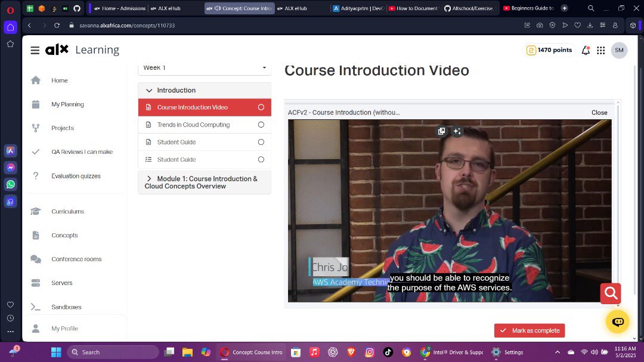The height and width of the screenshot is (362, 644).
Task: Open Servers in the sidebar
Action: 61,283
